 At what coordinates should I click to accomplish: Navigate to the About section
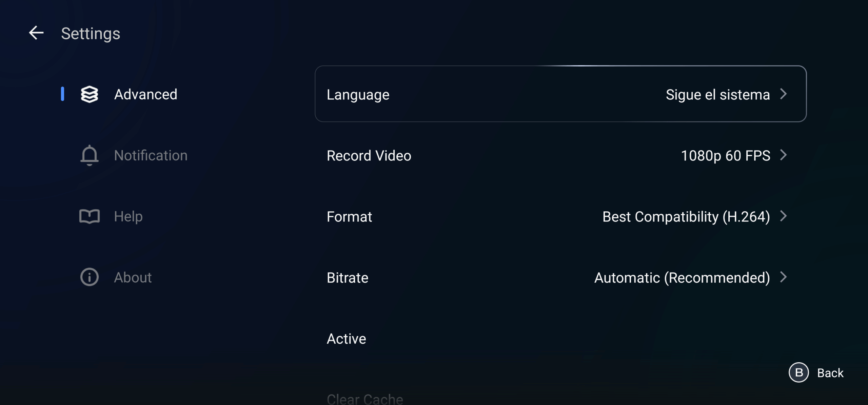pyautogui.click(x=133, y=277)
